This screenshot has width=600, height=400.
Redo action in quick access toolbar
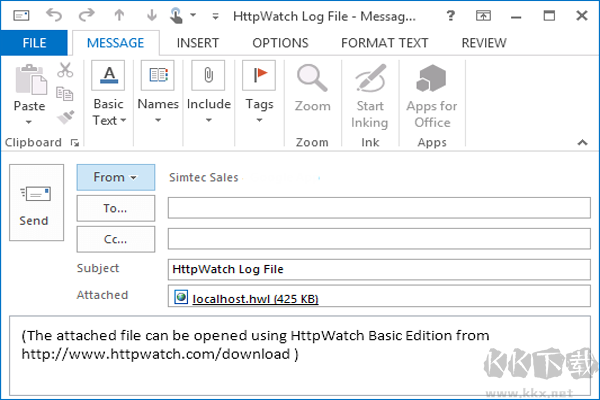86,15
